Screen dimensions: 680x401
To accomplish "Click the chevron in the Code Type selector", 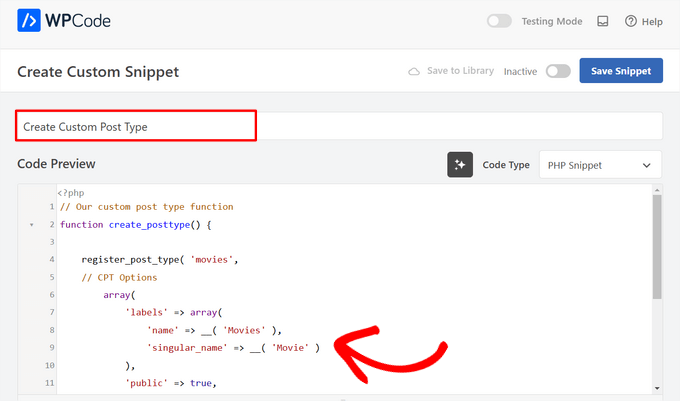I will point(647,165).
